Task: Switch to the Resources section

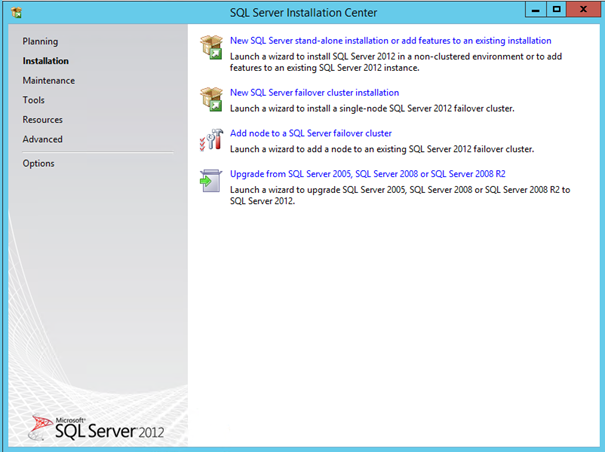Action: tap(43, 119)
